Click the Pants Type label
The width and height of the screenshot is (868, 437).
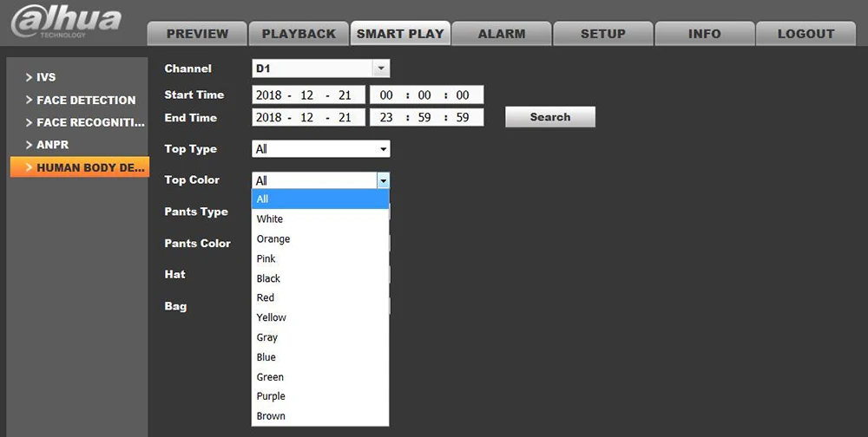[x=196, y=212]
